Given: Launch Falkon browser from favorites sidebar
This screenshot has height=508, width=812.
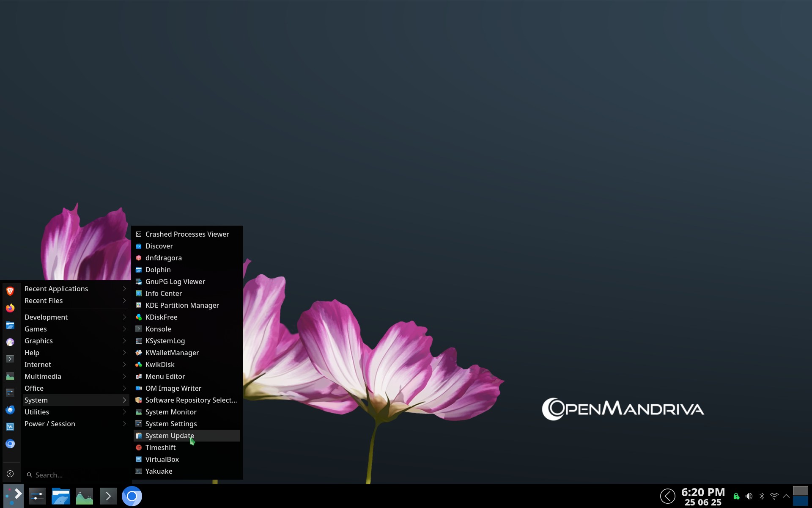Looking at the screenshot, I should [10, 342].
